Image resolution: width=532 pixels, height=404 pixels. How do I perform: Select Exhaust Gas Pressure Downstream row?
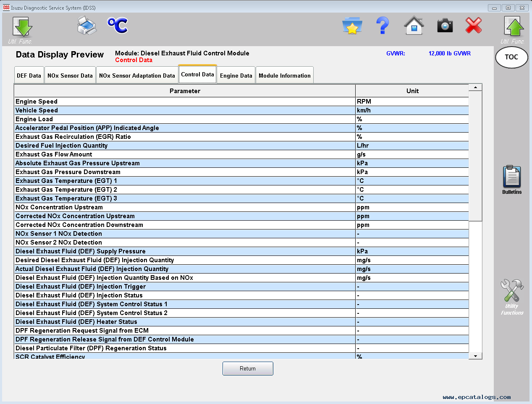pyautogui.click(x=241, y=172)
